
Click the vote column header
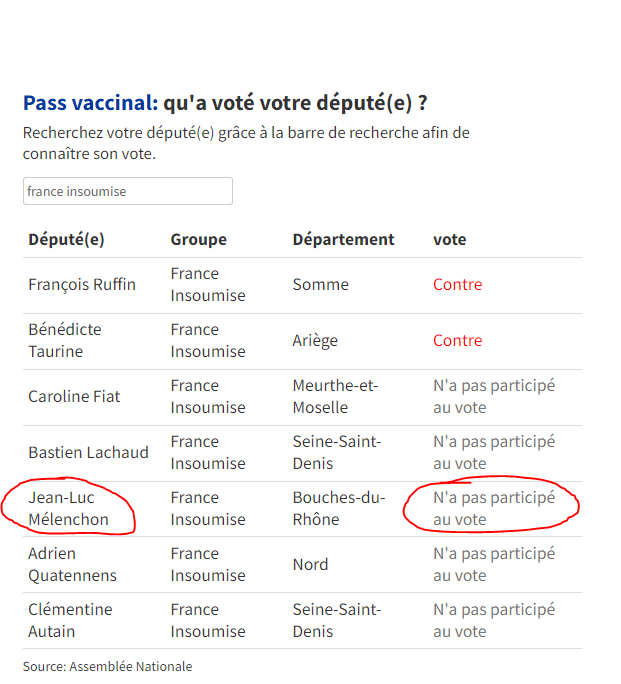point(449,240)
